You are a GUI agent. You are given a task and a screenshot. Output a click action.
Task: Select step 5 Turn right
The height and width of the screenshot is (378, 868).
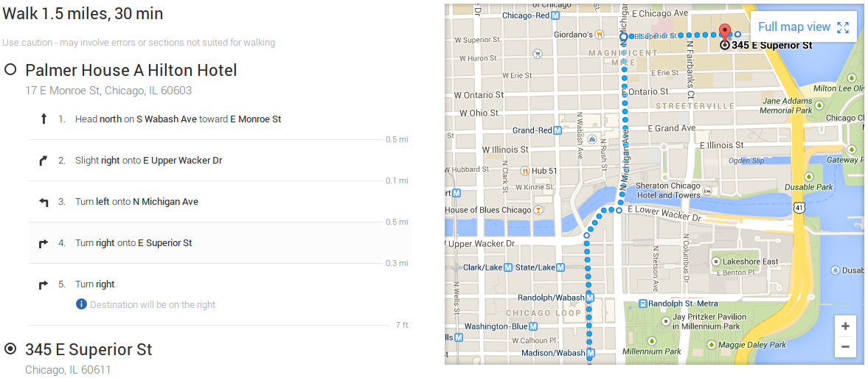pos(94,284)
